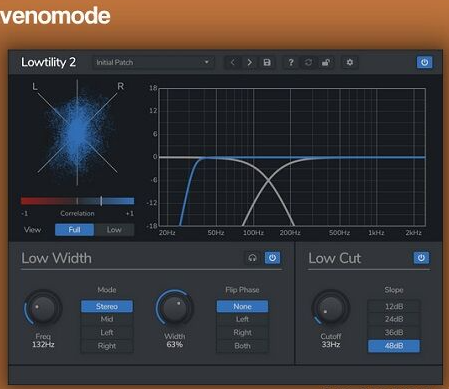Click the frequency response graph
The image size is (449, 389).
click(292, 157)
